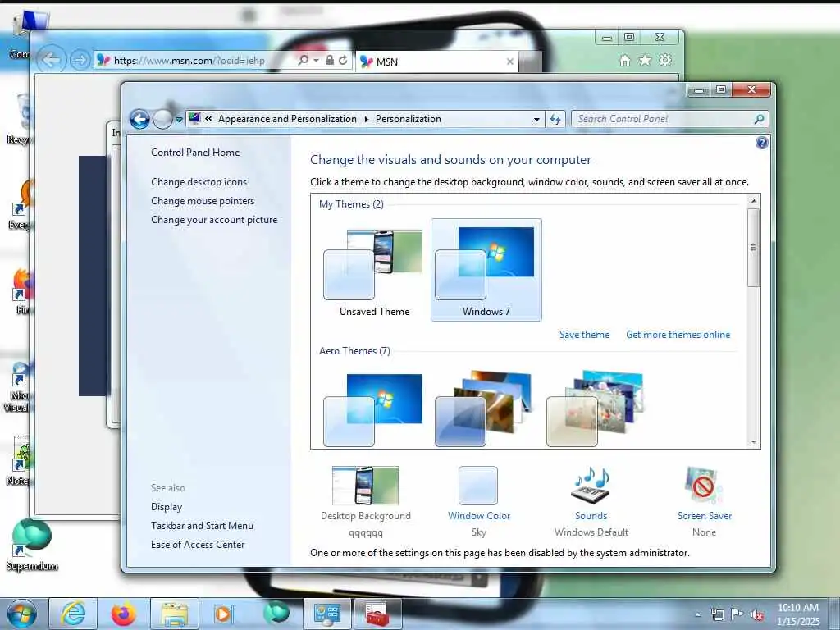Screen dimensions: 840x630
Task: Switch to MSN tab in Internet Explorer
Action: (x=436, y=62)
